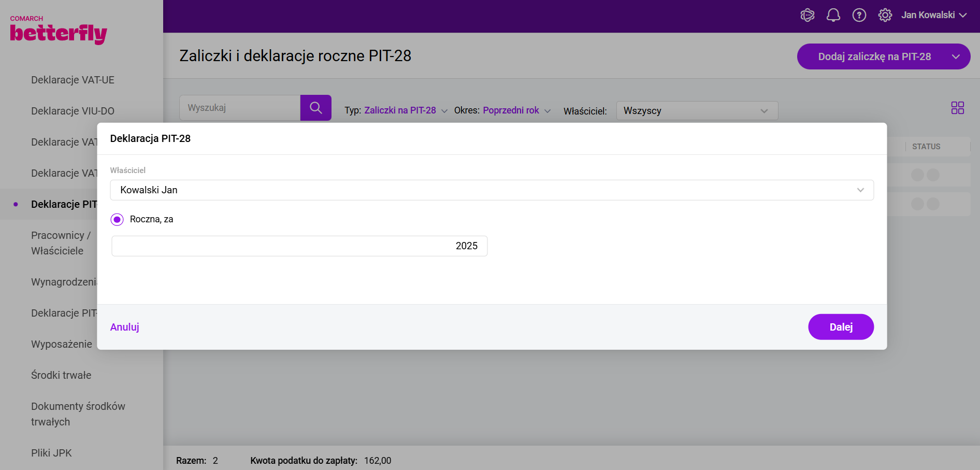Open Pliki JPK in sidebar
The image size is (980, 470).
click(51, 453)
